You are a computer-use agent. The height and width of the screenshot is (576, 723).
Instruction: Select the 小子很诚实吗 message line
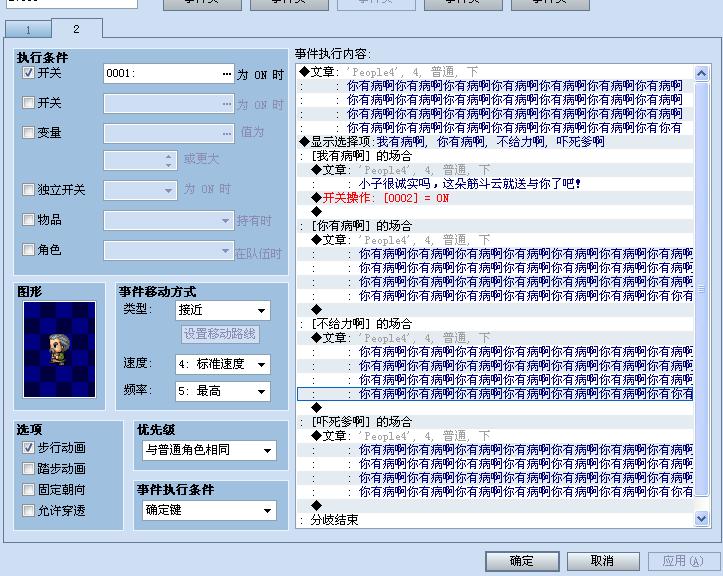pyautogui.click(x=496, y=184)
